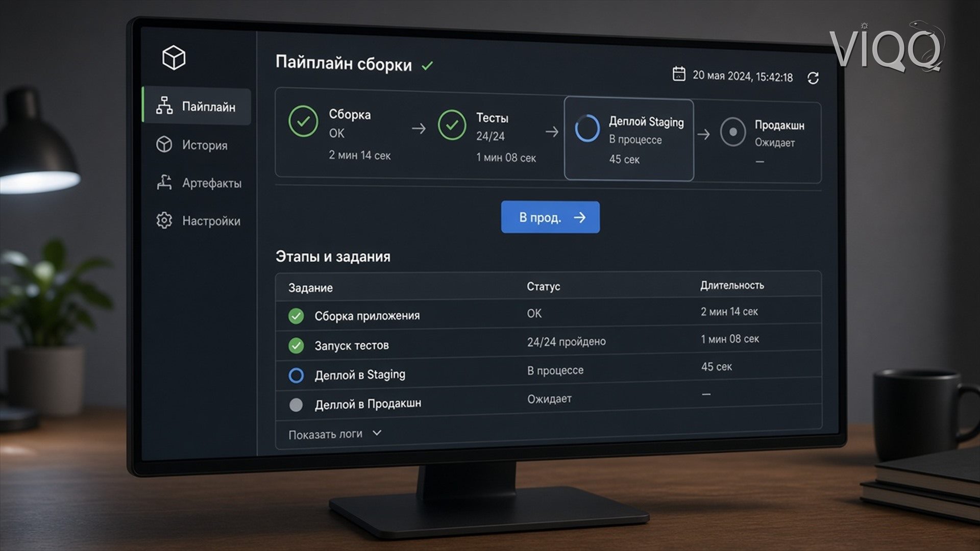The image size is (980, 551).
Task: Click the box icon beside История
Action: pyautogui.click(x=164, y=144)
